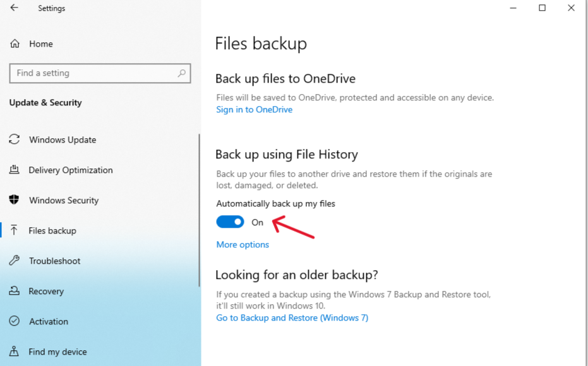
Task: Open Delivery Optimization settings
Action: point(15,170)
